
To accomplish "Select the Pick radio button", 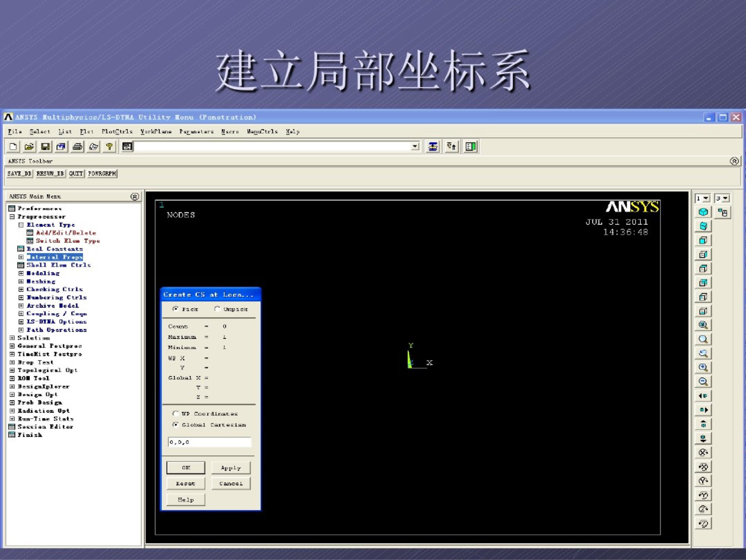I will click(x=176, y=309).
